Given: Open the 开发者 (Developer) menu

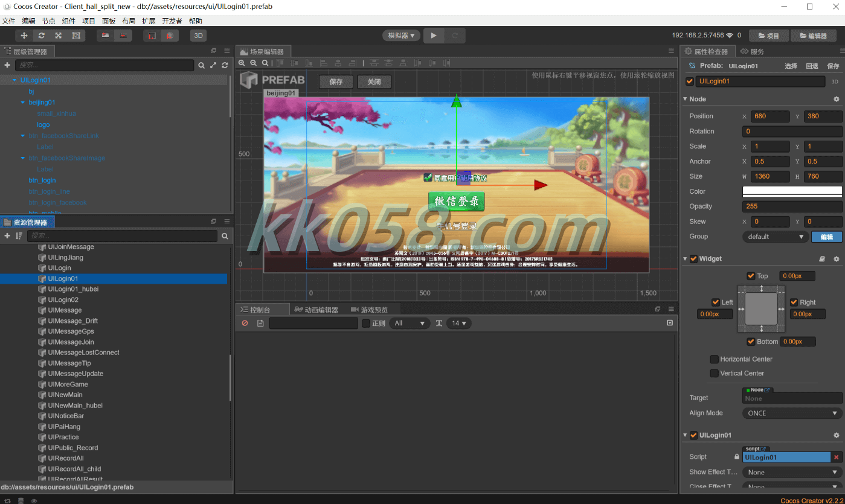Looking at the screenshot, I should [172, 21].
